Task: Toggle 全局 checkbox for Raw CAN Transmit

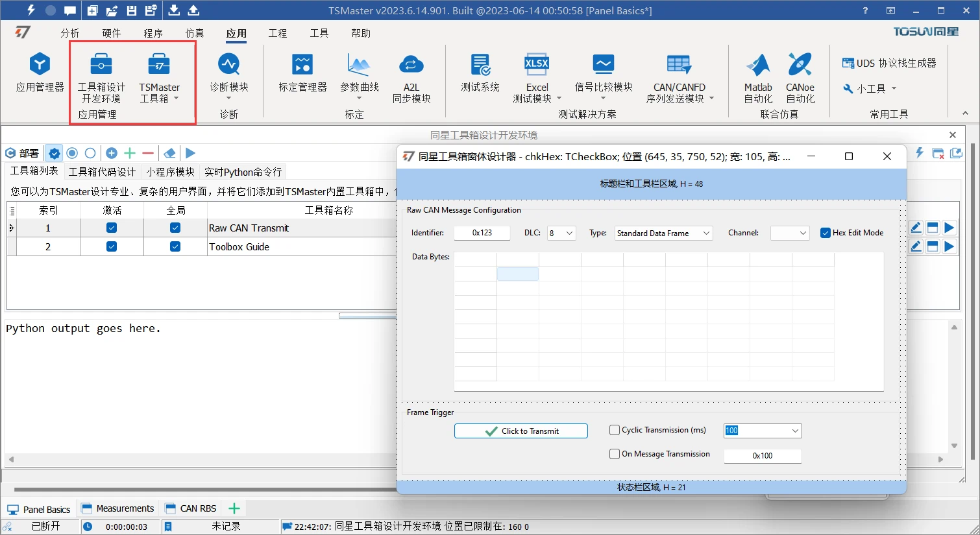Action: [x=175, y=228]
